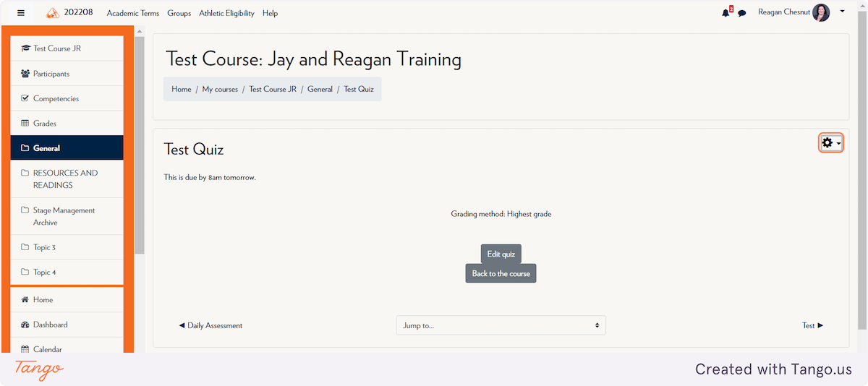Click Back to the course button
This screenshot has width=868, height=386.
point(501,273)
